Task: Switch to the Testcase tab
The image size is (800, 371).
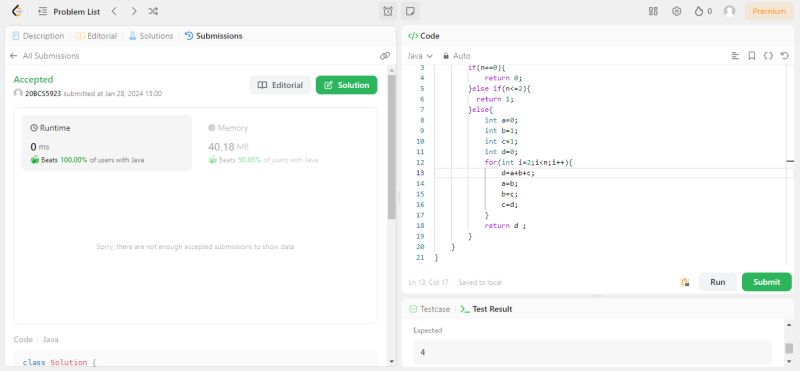Action: coord(430,309)
